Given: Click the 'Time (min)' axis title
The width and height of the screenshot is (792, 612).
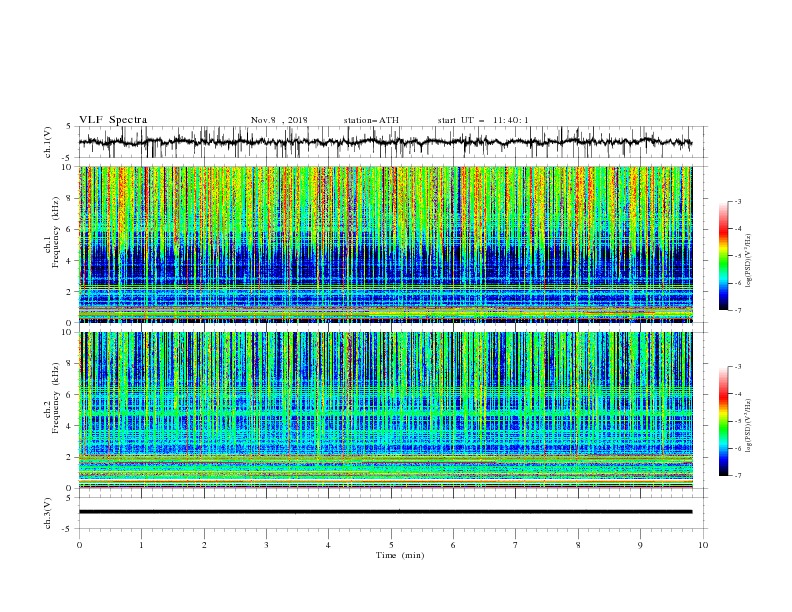Looking at the screenshot, I should point(400,555).
